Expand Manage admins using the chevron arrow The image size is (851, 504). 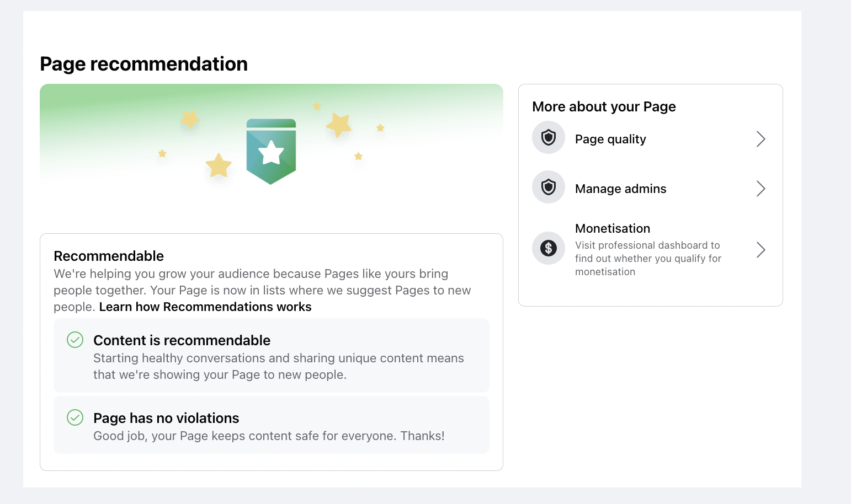coord(760,189)
